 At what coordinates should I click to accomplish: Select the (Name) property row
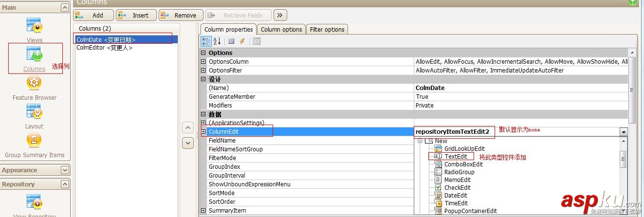click(311, 88)
